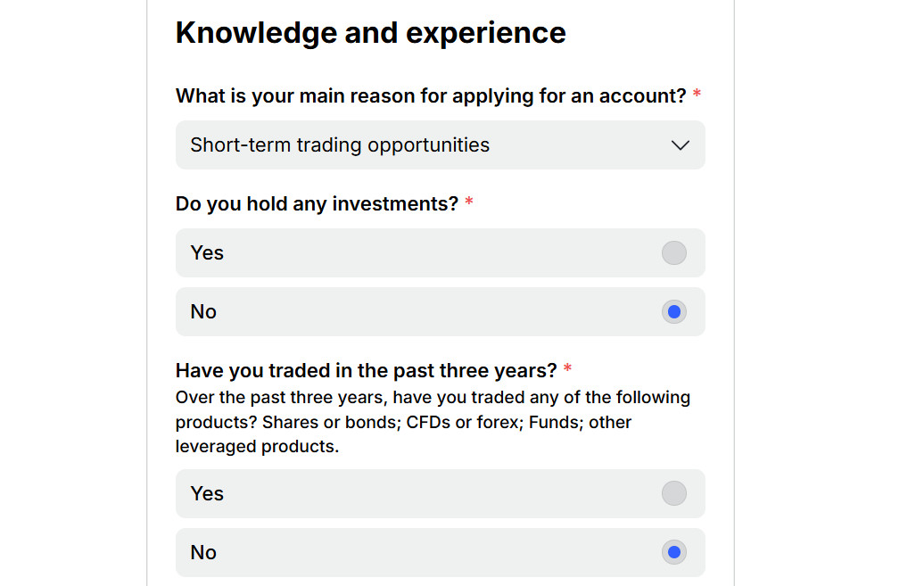This screenshot has width=924, height=586.
Task: Click the 'Shares or bonds; CFDs or forex' text
Action: [391, 422]
